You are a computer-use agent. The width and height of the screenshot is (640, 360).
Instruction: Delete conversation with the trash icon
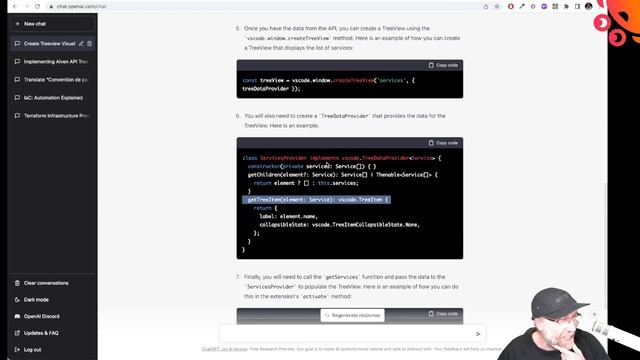tap(89, 44)
